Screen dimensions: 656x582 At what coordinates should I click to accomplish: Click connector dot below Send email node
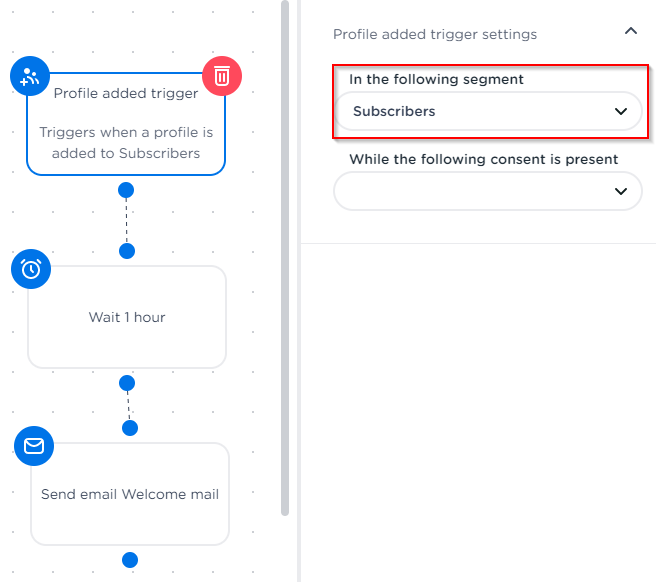[x=129, y=560]
